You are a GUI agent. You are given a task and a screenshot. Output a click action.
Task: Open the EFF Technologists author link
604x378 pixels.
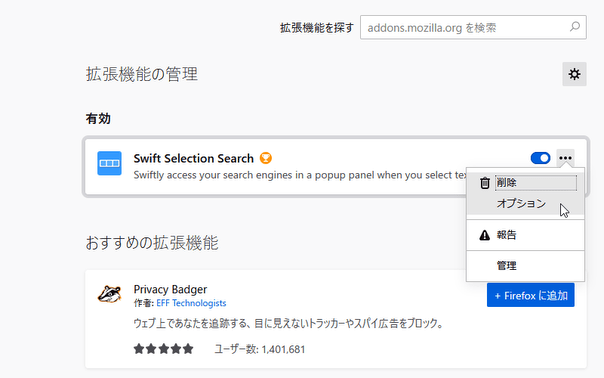(x=191, y=303)
